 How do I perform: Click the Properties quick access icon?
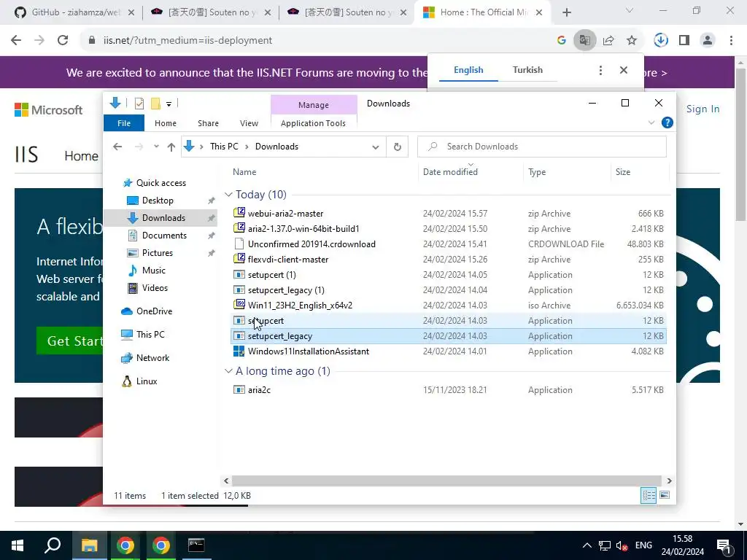pos(139,104)
